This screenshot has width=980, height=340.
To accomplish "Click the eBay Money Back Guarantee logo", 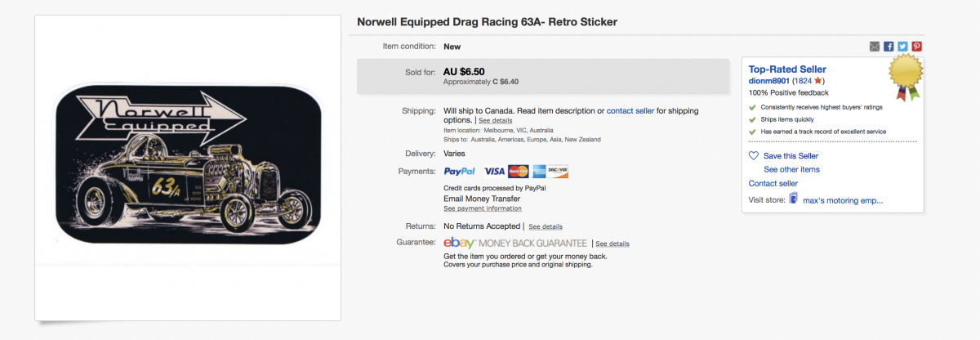I will (515, 244).
